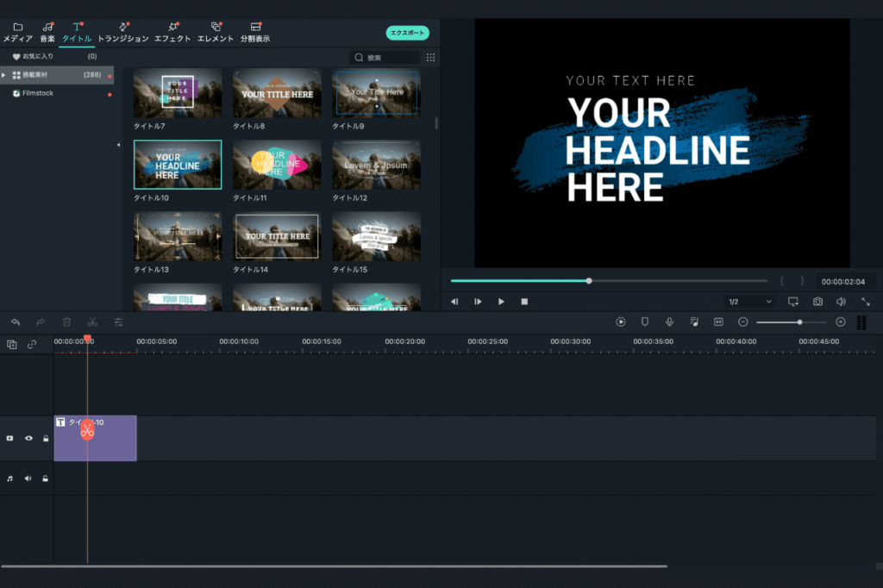Adjust the timeline zoom slider
This screenshot has width=883, height=588.
(792, 322)
